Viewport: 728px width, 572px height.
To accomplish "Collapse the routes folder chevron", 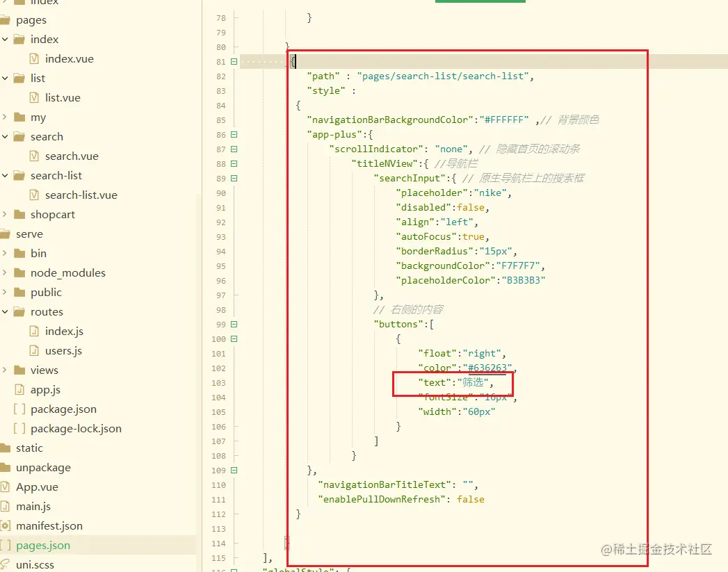I will coord(5,312).
